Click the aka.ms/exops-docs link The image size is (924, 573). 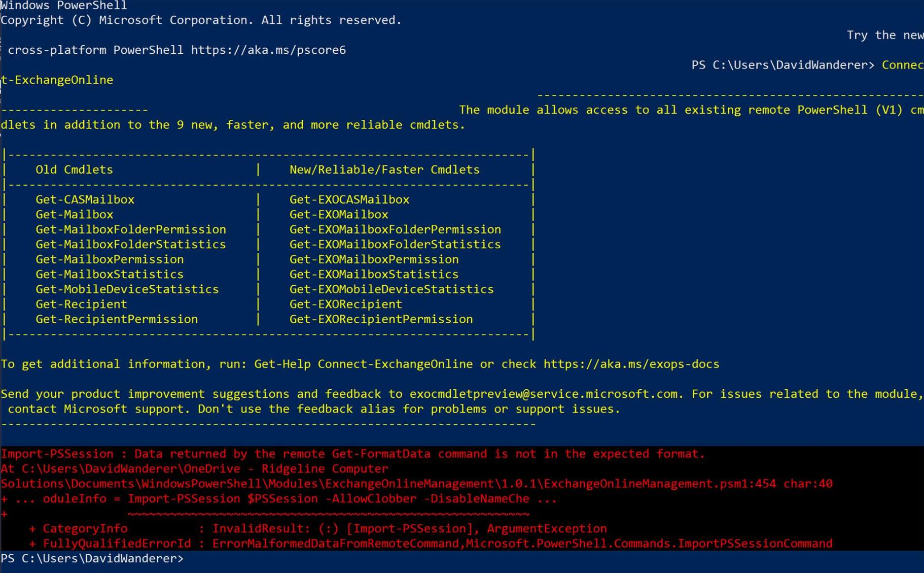[x=631, y=364]
